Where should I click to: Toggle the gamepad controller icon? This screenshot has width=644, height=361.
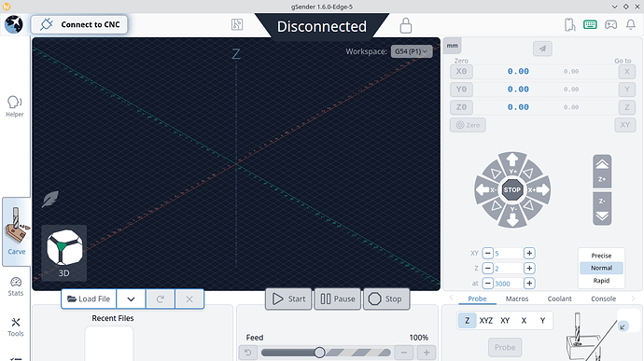[610, 24]
